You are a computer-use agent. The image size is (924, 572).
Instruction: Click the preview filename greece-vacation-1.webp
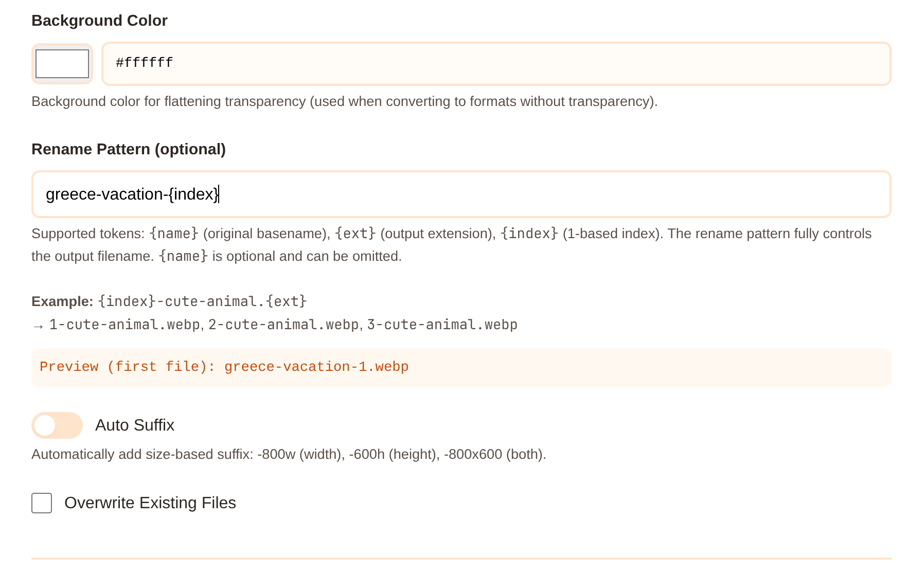[316, 366]
